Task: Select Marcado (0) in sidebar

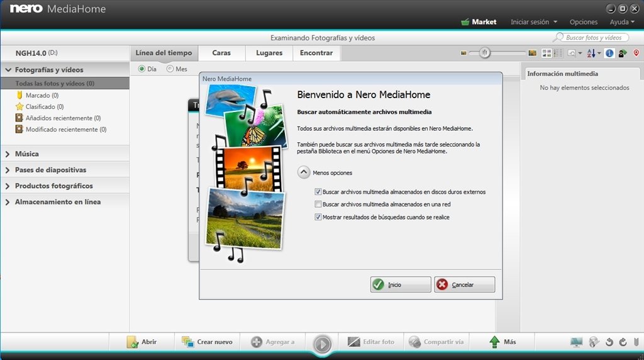Action: 42,95
